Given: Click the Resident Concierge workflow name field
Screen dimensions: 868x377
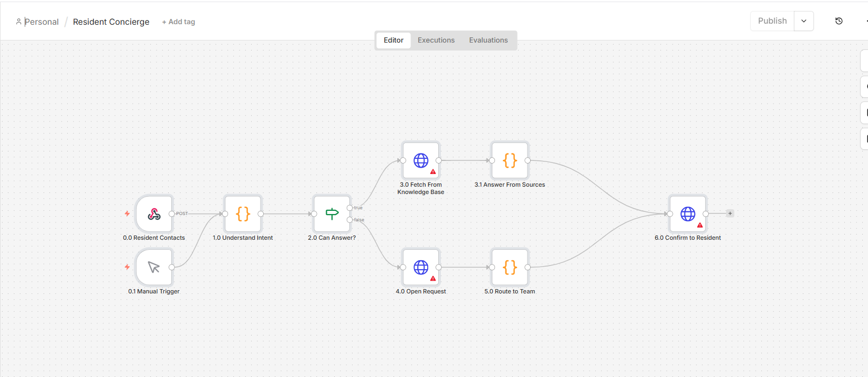Looking at the screenshot, I should (x=111, y=22).
